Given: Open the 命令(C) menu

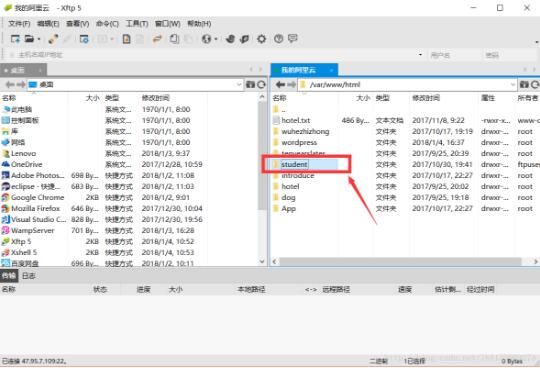Looking at the screenshot, I should coord(107,24).
